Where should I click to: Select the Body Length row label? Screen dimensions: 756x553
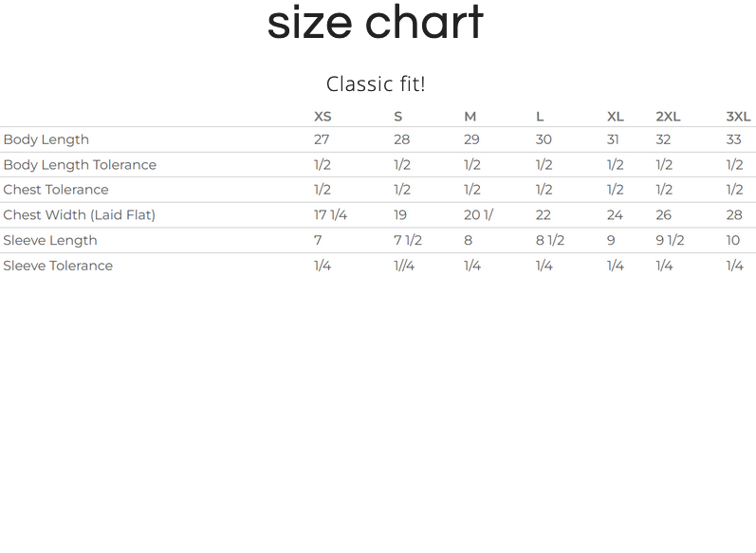(46, 139)
